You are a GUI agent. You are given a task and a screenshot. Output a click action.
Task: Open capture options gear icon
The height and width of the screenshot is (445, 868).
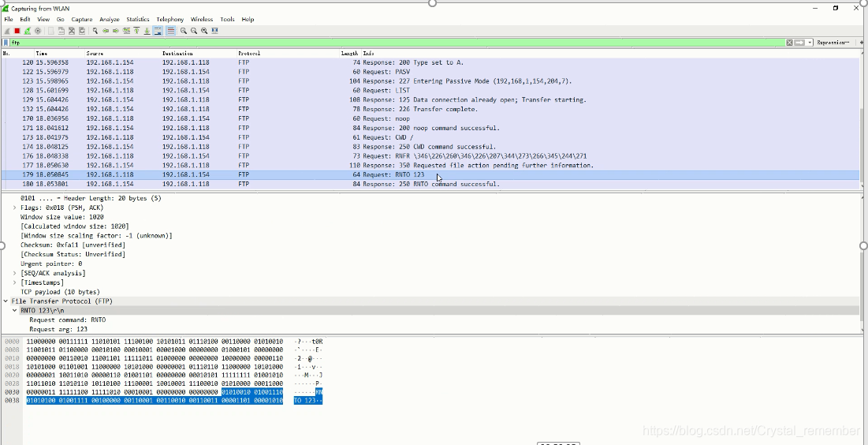[38, 31]
